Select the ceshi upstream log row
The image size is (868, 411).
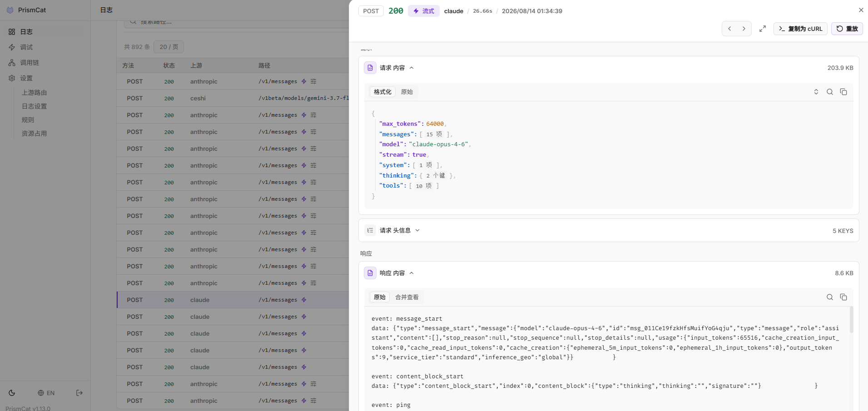[233, 98]
